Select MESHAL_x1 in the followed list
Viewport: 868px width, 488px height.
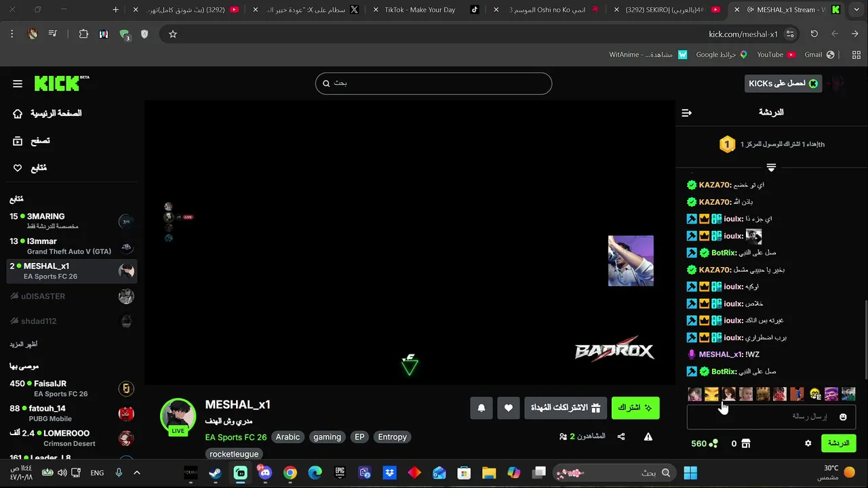(x=71, y=271)
